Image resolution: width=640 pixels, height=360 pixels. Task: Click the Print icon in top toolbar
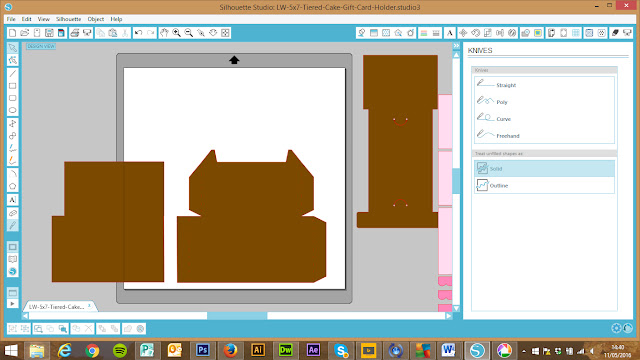coord(75,33)
